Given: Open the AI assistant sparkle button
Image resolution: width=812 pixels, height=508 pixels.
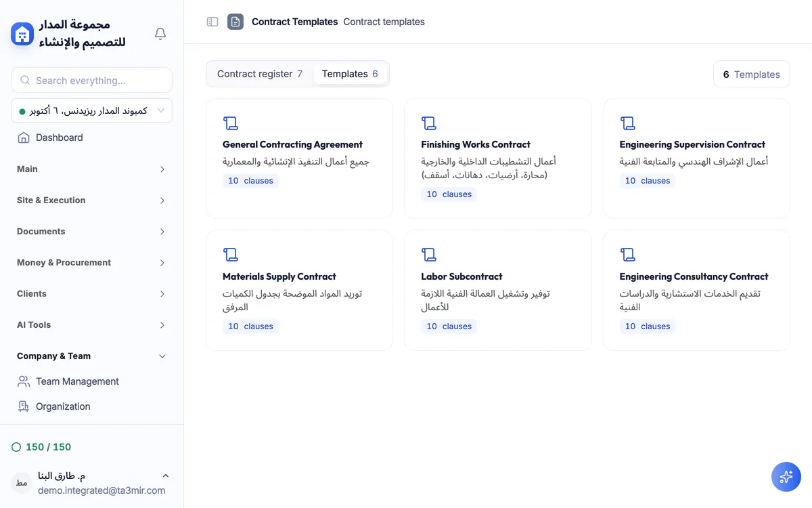Looking at the screenshot, I should (x=786, y=477).
